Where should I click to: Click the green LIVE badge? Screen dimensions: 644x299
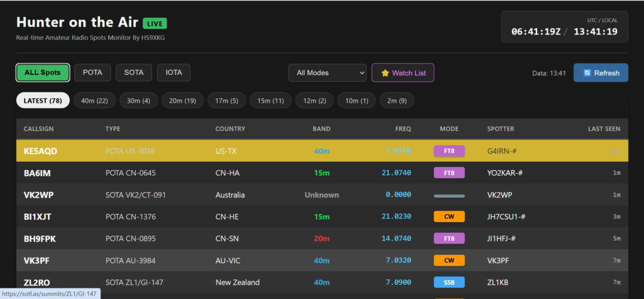(155, 23)
